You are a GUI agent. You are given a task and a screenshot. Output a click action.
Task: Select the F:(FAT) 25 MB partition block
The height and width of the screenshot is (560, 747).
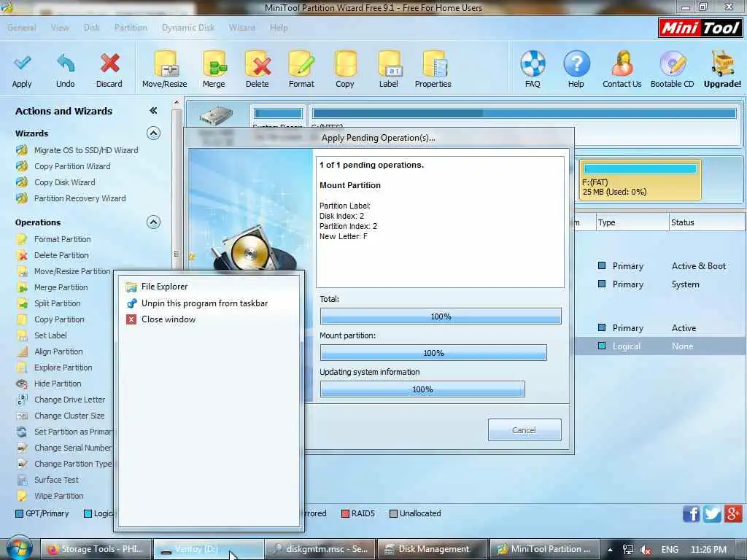(640, 180)
